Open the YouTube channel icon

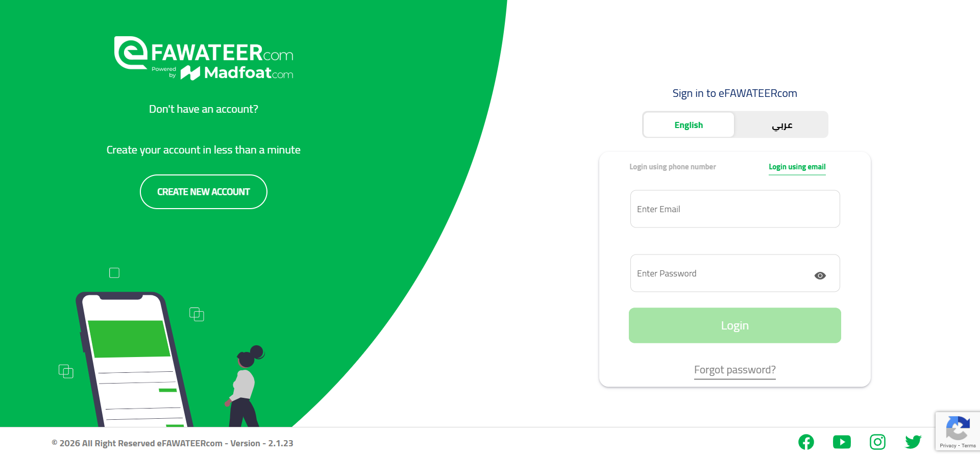pyautogui.click(x=842, y=442)
